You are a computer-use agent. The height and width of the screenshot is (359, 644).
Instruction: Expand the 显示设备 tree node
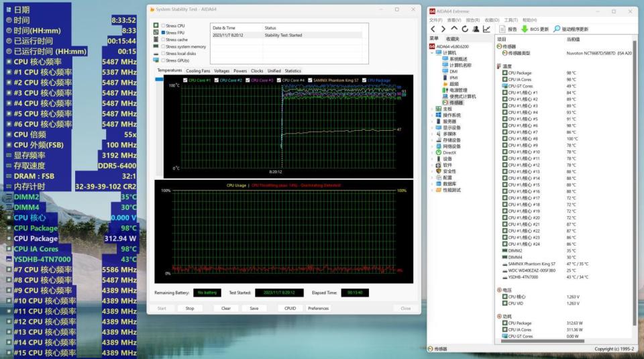tap(432, 127)
